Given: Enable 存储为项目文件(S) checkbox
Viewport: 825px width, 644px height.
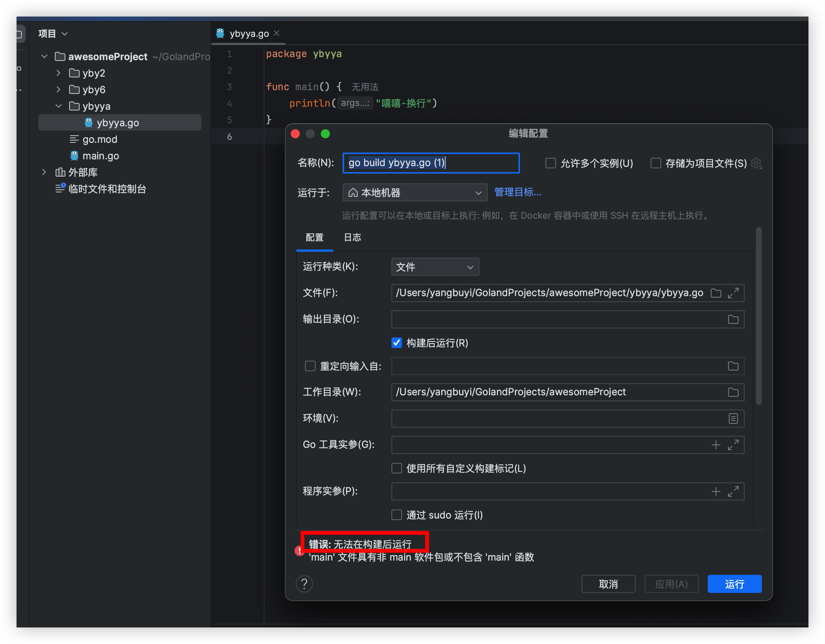Looking at the screenshot, I should pos(656,163).
